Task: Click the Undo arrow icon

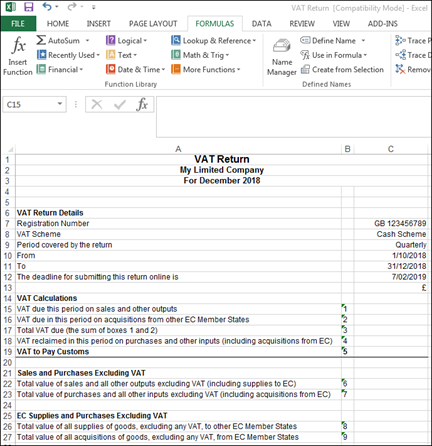Action: point(47,7)
